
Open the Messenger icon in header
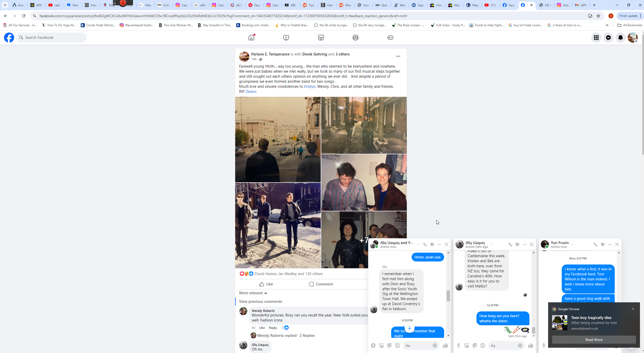click(x=608, y=38)
